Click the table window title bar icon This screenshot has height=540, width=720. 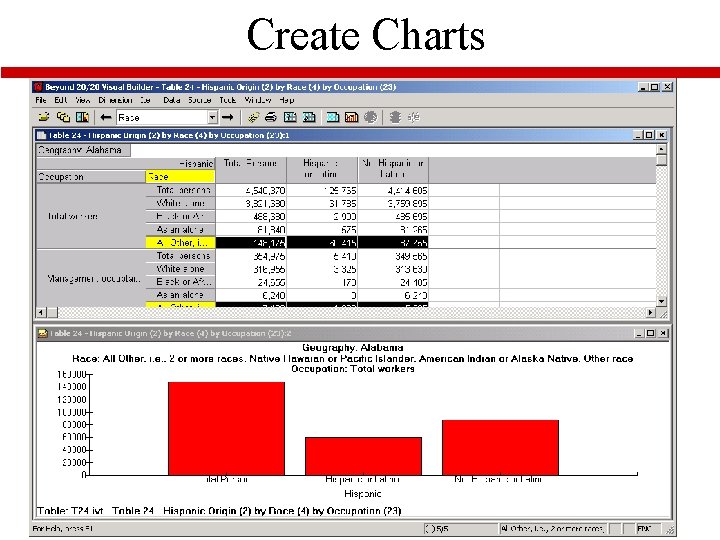41,135
